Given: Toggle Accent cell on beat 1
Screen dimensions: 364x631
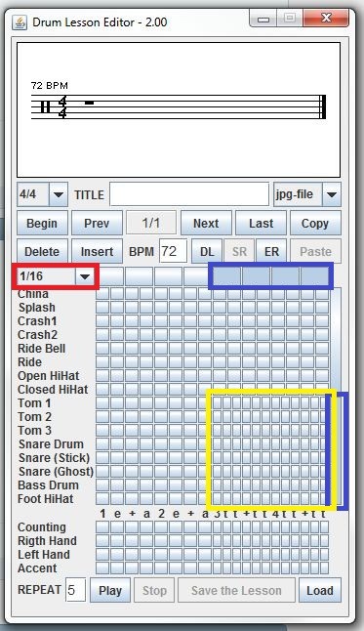Looking at the screenshot, I should (102, 568).
